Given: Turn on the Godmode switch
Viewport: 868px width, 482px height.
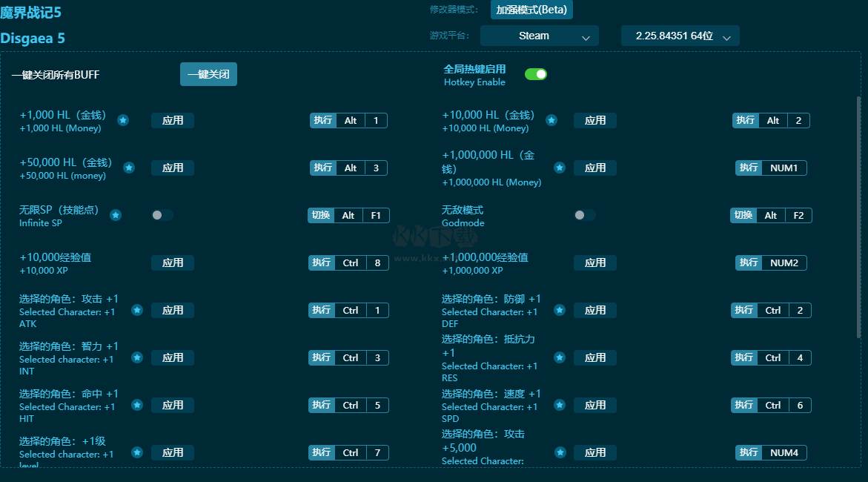Looking at the screenshot, I should tap(585, 215).
